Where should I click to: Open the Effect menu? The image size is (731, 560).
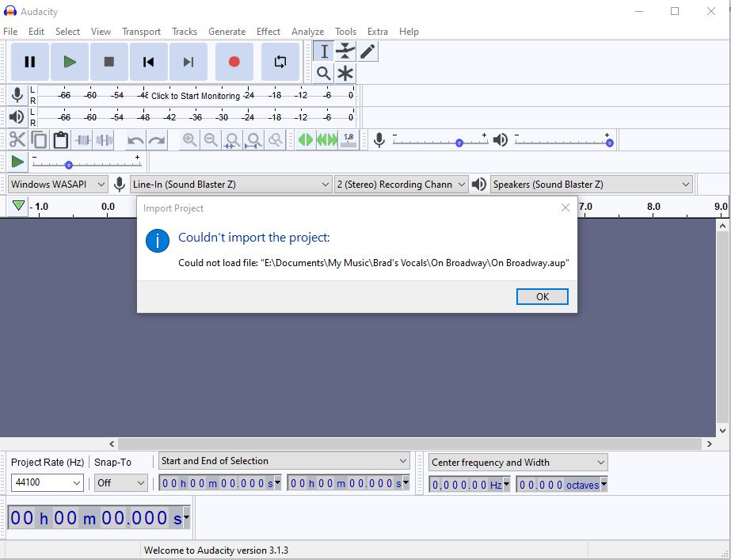[268, 31]
